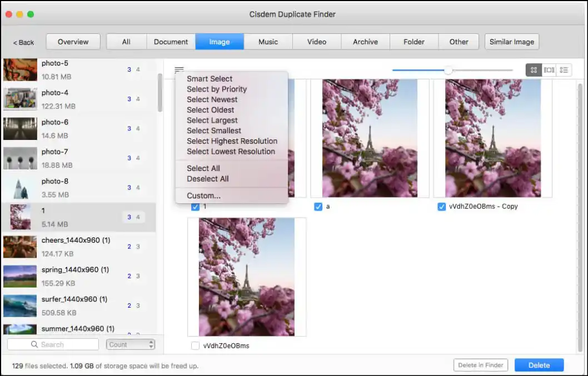Switch to the Music tab
The width and height of the screenshot is (588, 376).
268,41
